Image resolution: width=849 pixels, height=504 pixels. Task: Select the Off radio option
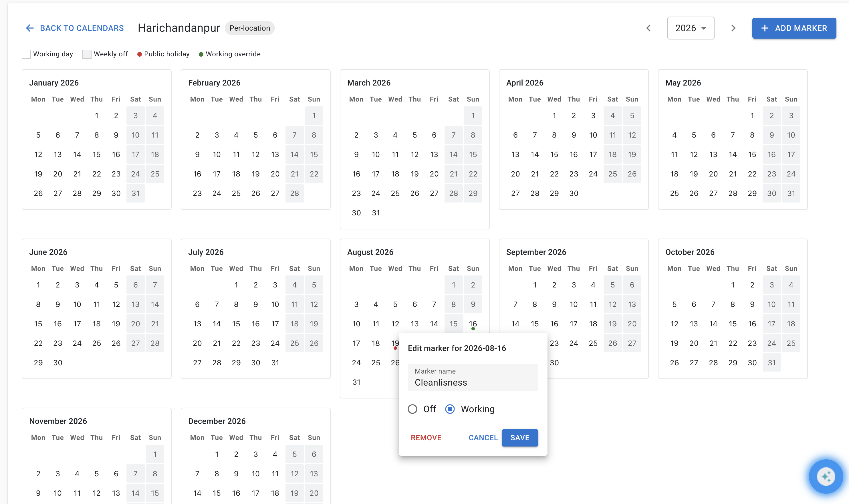[412, 409]
